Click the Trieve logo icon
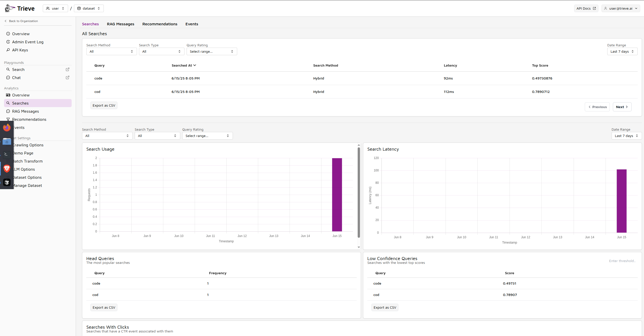The height and width of the screenshot is (336, 644). (10, 8)
